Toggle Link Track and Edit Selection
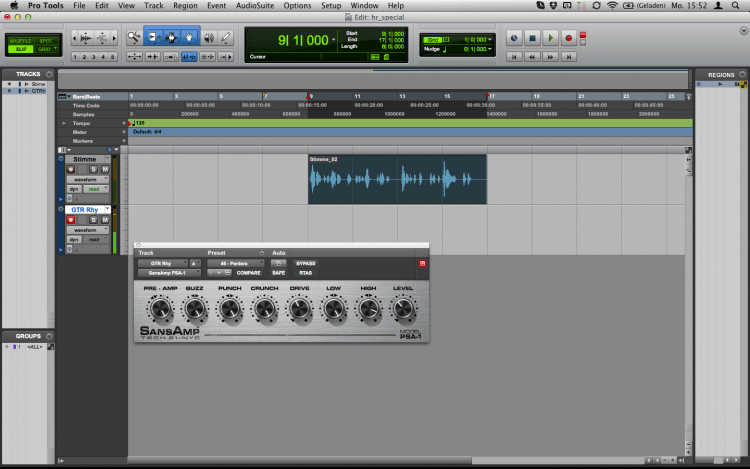This screenshot has height=469, width=750. 207,57
